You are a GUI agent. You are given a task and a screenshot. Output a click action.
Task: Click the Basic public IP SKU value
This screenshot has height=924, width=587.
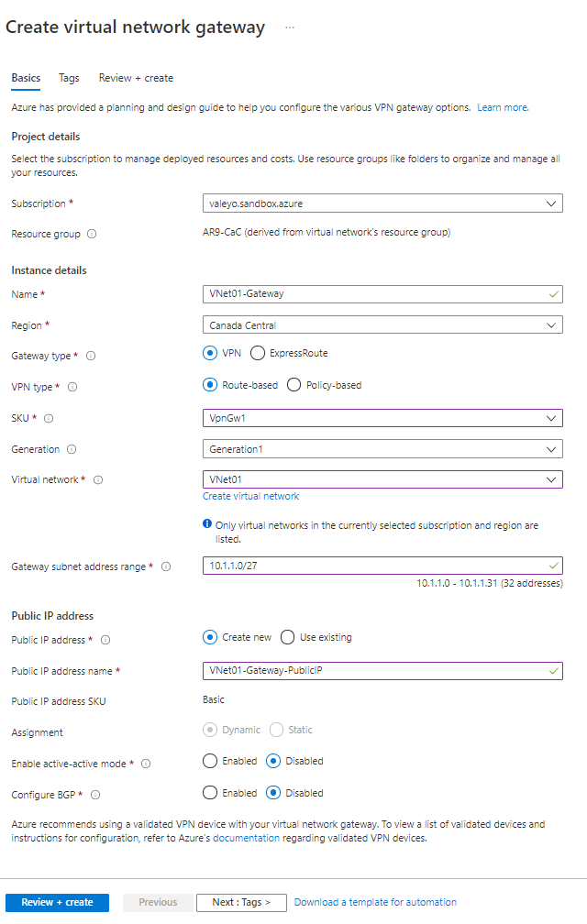click(214, 699)
